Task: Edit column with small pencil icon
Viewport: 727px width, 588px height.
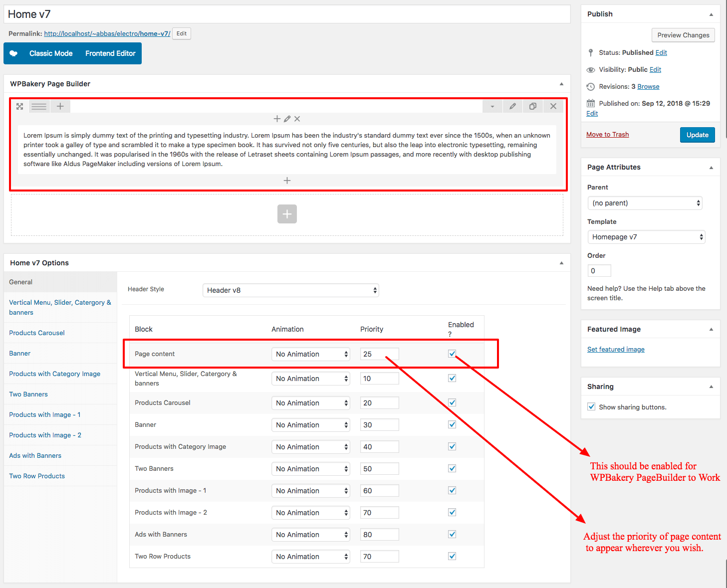Action: coord(287,119)
